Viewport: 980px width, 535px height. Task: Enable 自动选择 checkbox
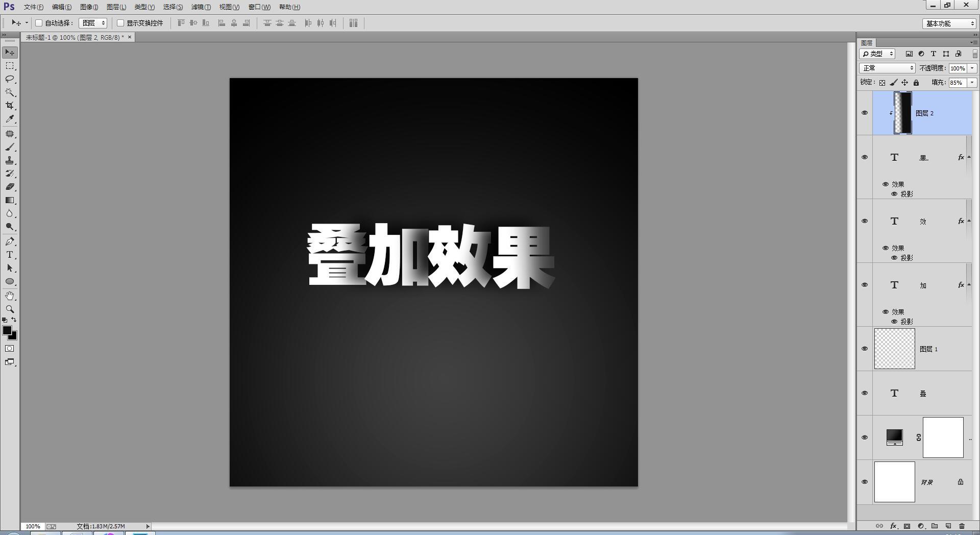click(39, 23)
